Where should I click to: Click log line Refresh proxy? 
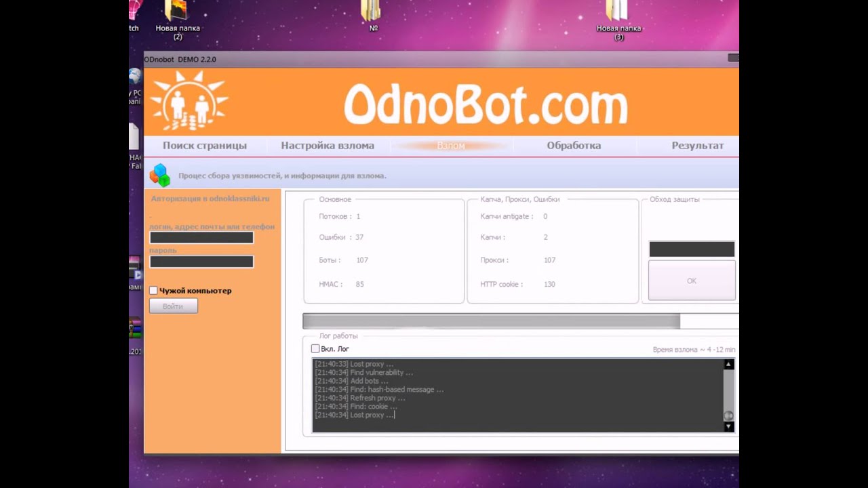(360, 398)
